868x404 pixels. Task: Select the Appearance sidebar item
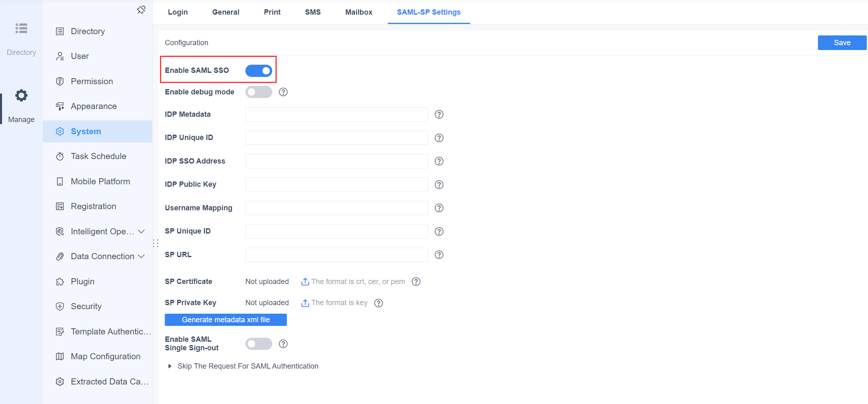[93, 106]
